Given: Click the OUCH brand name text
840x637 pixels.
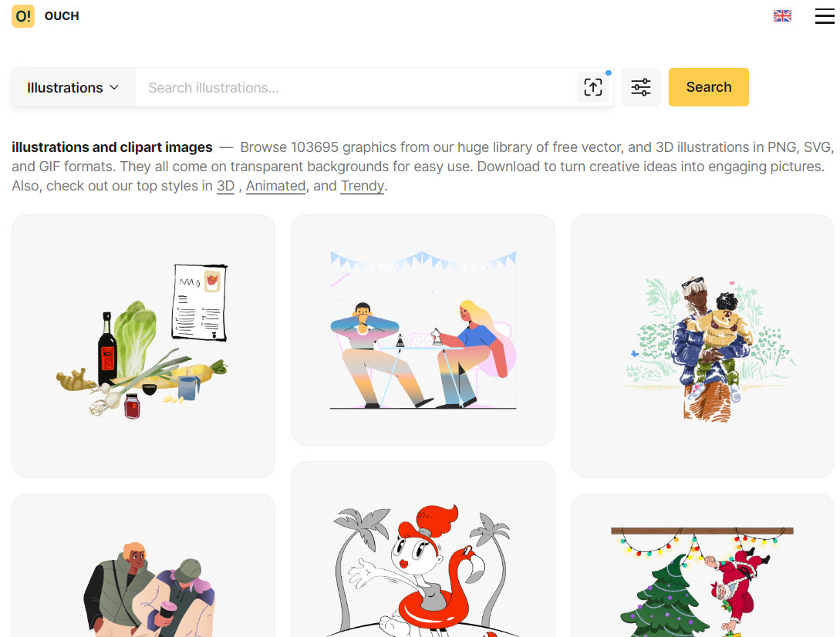Looking at the screenshot, I should tap(62, 16).
